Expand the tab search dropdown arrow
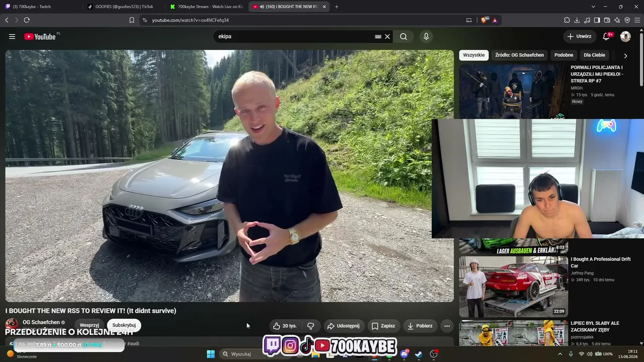Image resolution: width=644 pixels, height=362 pixels. pyautogui.click(x=593, y=7)
